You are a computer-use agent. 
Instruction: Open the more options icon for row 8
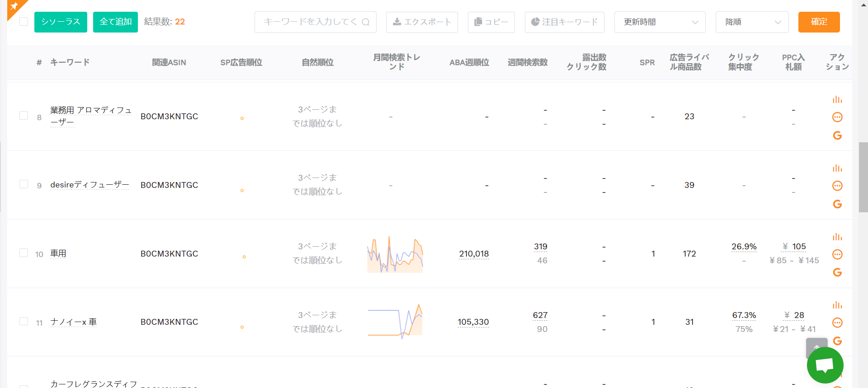pyautogui.click(x=837, y=117)
